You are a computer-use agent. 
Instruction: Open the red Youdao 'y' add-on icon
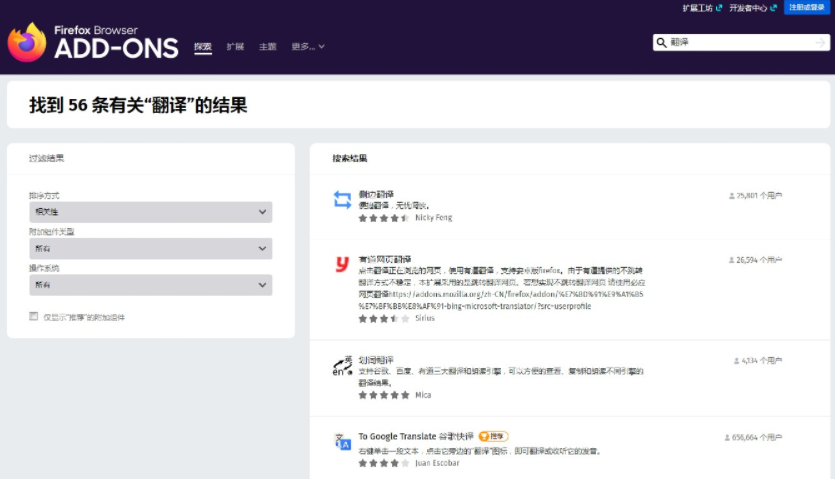342,264
